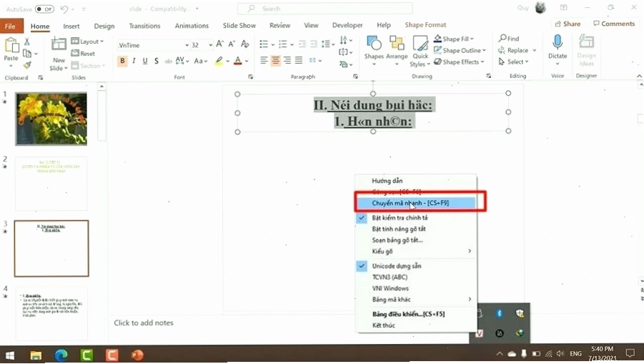This screenshot has height=364, width=644.
Task: Choose Chuyển mã nhanh menu item
Action: [416, 203]
